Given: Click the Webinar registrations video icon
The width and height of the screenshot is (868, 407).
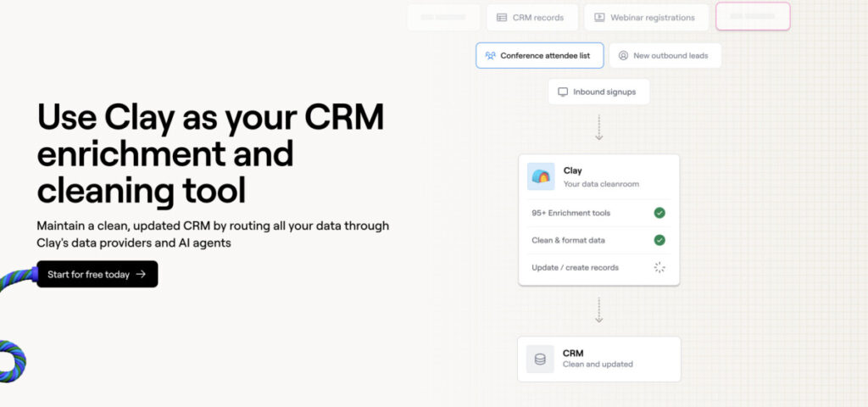Looking at the screenshot, I should [599, 17].
